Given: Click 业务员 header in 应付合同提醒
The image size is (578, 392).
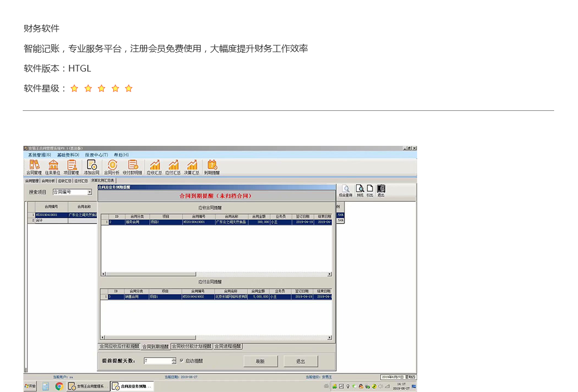Looking at the screenshot, I should tap(280, 291).
